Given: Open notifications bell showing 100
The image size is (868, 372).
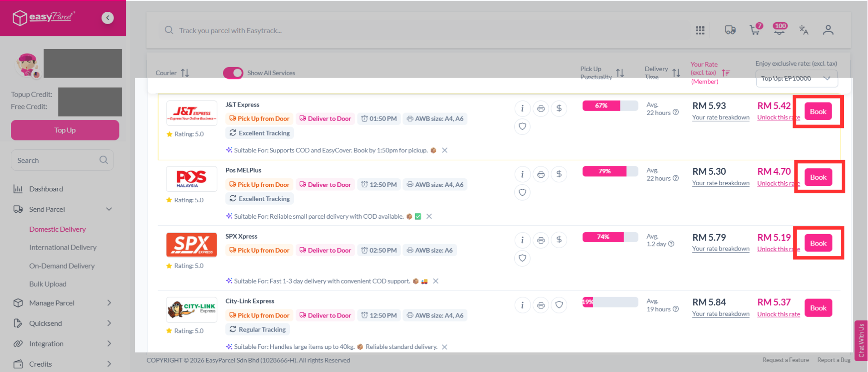Looking at the screenshot, I should (780, 29).
